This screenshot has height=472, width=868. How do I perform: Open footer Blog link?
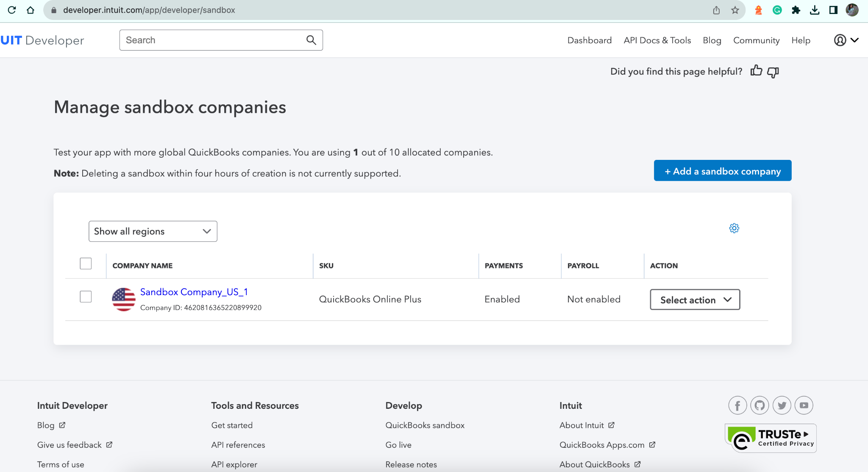pos(46,425)
